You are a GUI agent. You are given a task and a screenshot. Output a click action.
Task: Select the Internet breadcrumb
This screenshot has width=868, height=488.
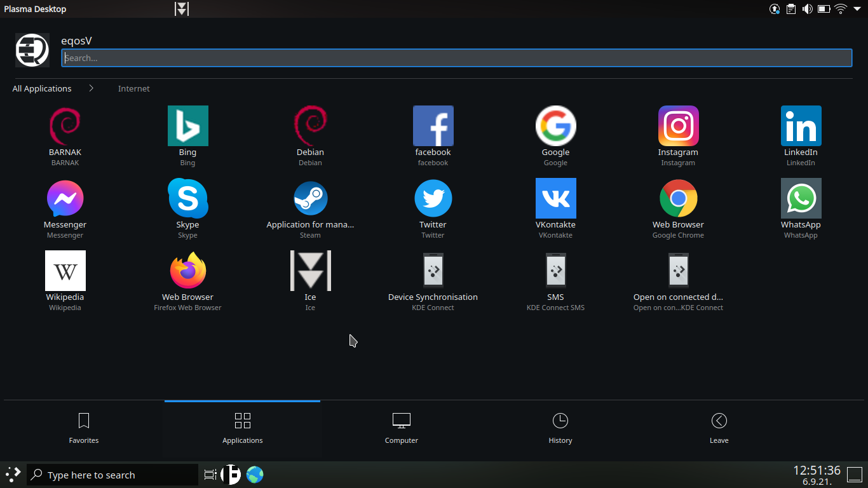pos(133,88)
